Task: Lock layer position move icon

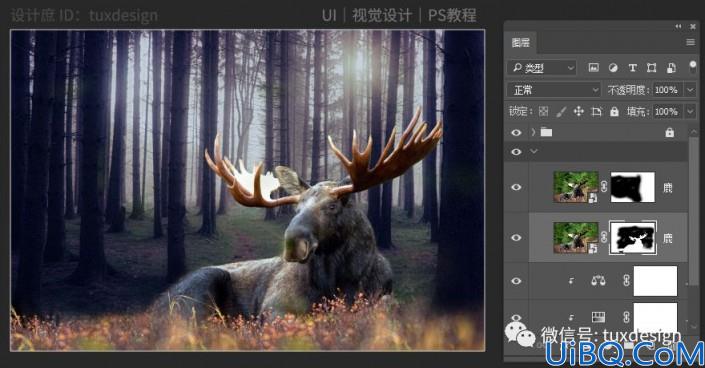Action: 578,111
